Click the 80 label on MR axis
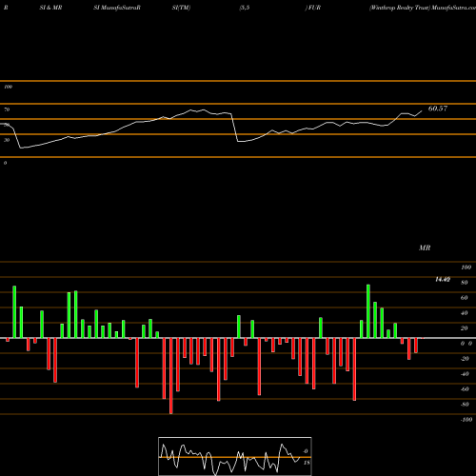 click(465, 283)
